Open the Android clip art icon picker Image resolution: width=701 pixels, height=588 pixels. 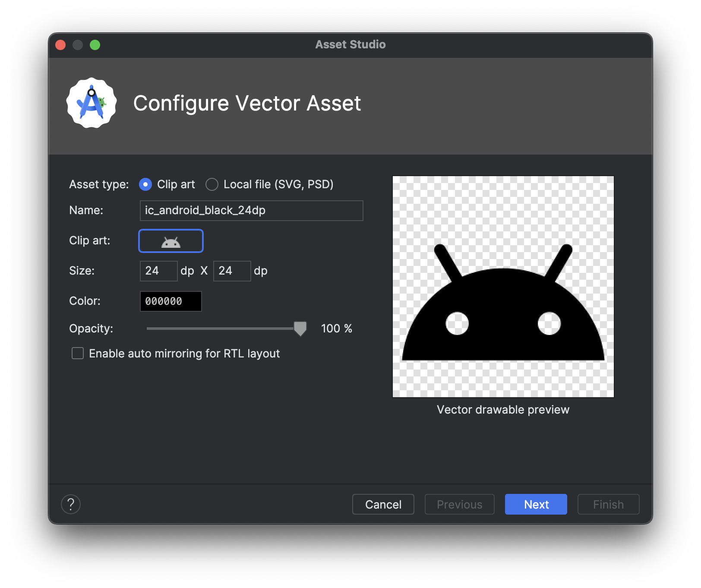(171, 241)
